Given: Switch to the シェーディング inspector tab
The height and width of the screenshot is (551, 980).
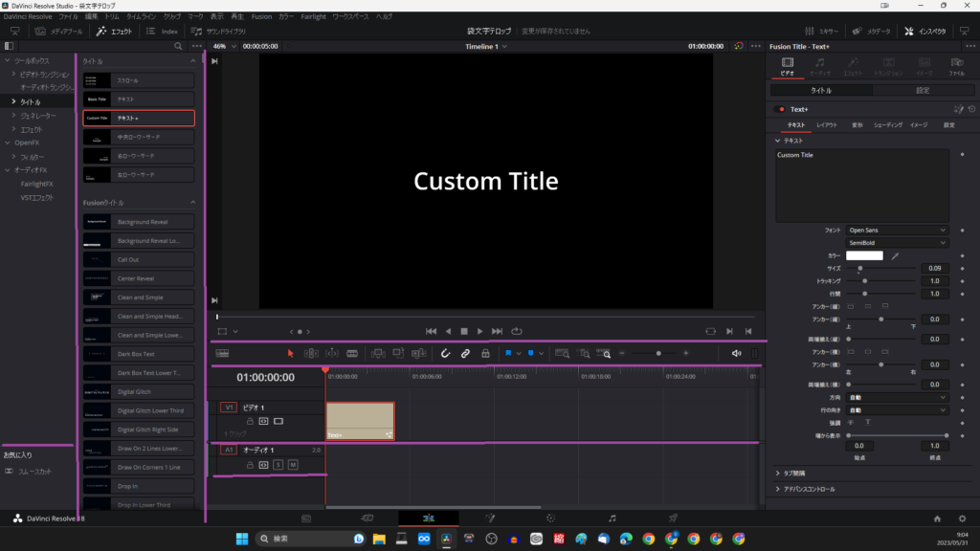Looking at the screenshot, I should (x=887, y=125).
